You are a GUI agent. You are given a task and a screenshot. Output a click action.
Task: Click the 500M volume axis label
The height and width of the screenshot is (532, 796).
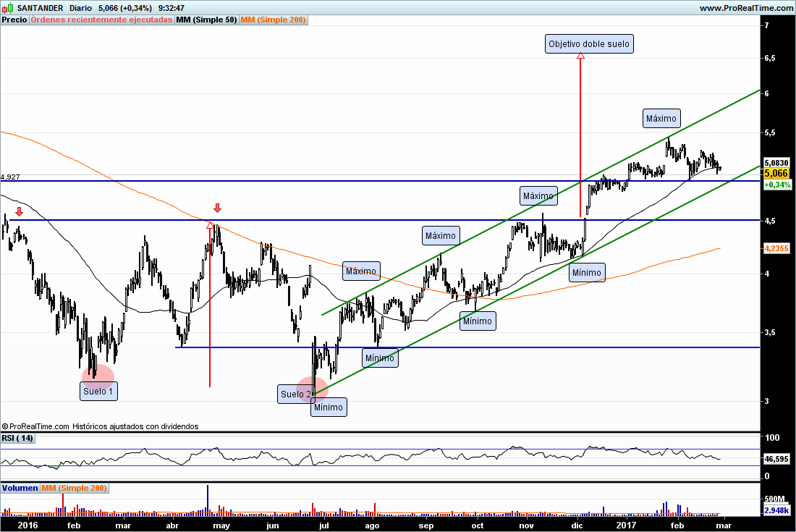tap(775, 499)
